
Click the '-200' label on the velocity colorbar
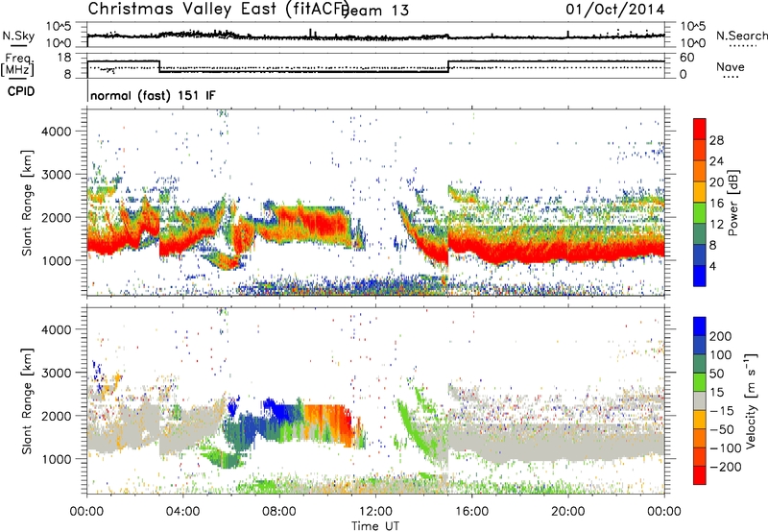(726, 467)
